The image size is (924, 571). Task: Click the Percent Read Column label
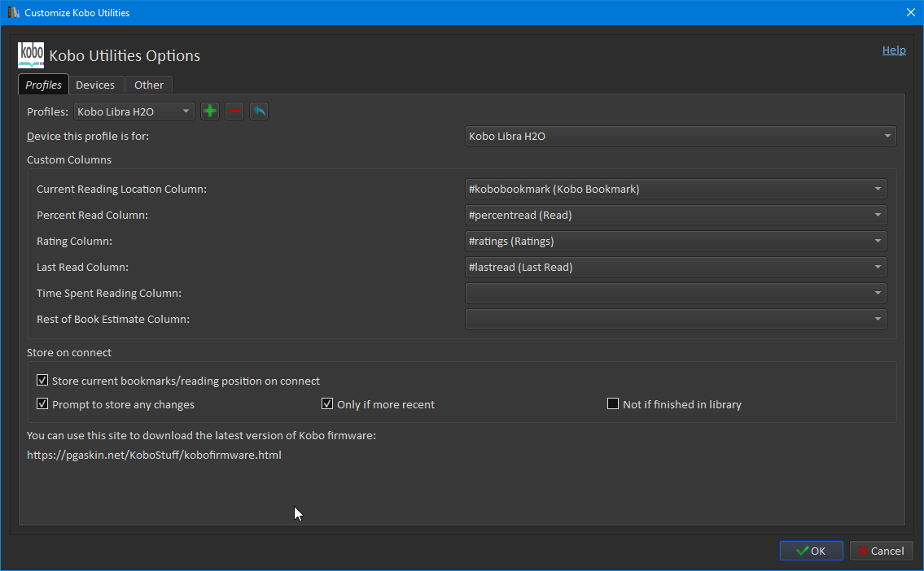[x=93, y=215]
